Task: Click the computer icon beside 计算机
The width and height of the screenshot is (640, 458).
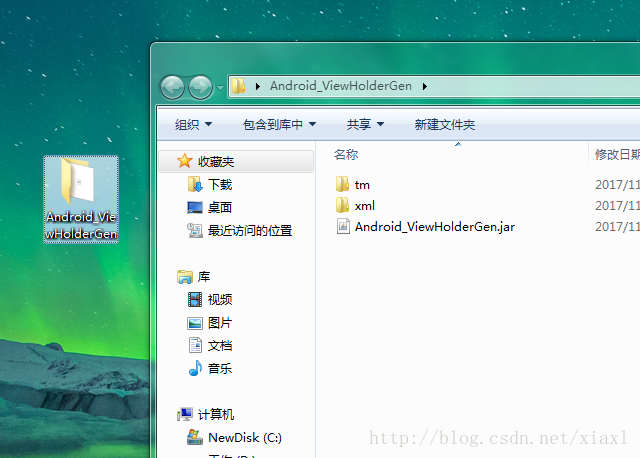Action: click(x=184, y=415)
